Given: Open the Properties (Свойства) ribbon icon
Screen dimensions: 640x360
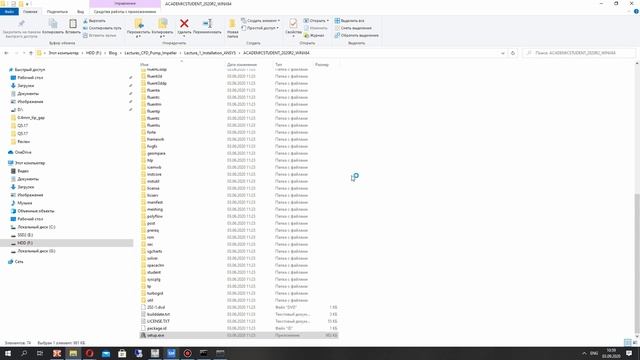Looking at the screenshot, I should coord(293,24).
